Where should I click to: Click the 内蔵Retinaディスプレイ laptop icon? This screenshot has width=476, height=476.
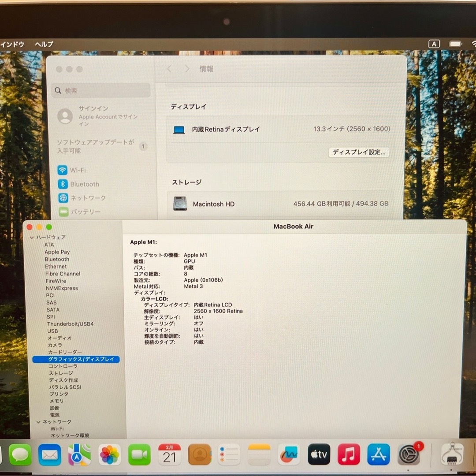[x=179, y=130]
